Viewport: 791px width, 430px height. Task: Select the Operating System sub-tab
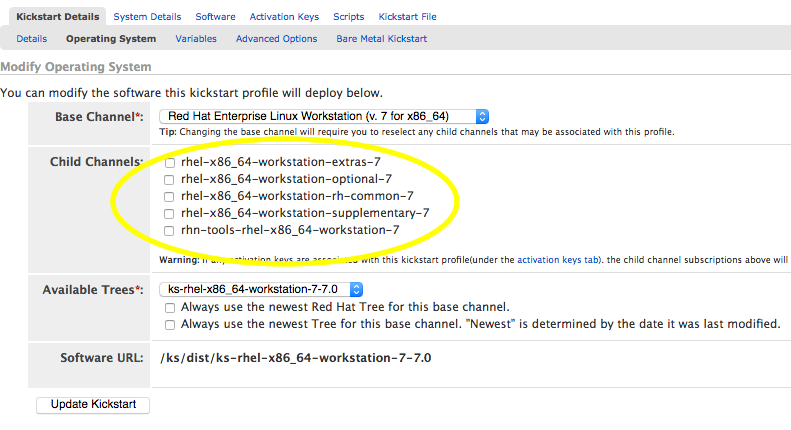click(x=111, y=39)
